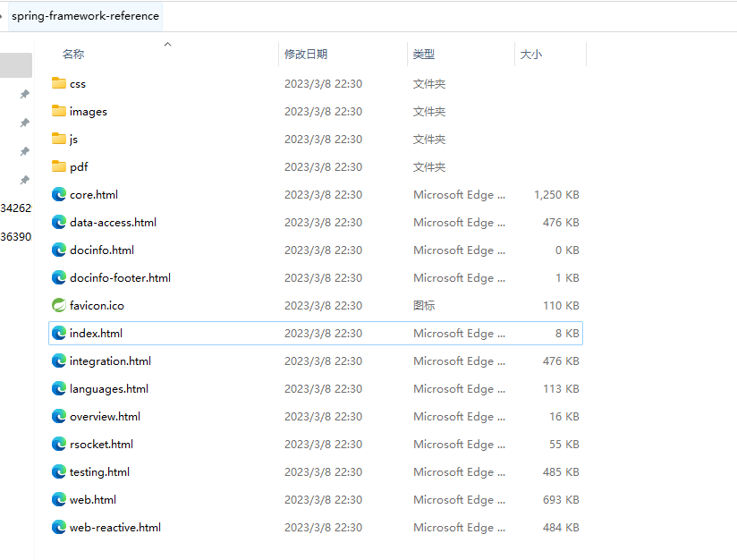737x560 pixels.
Task: Click the Edge icon of languages.html
Action: click(x=59, y=388)
